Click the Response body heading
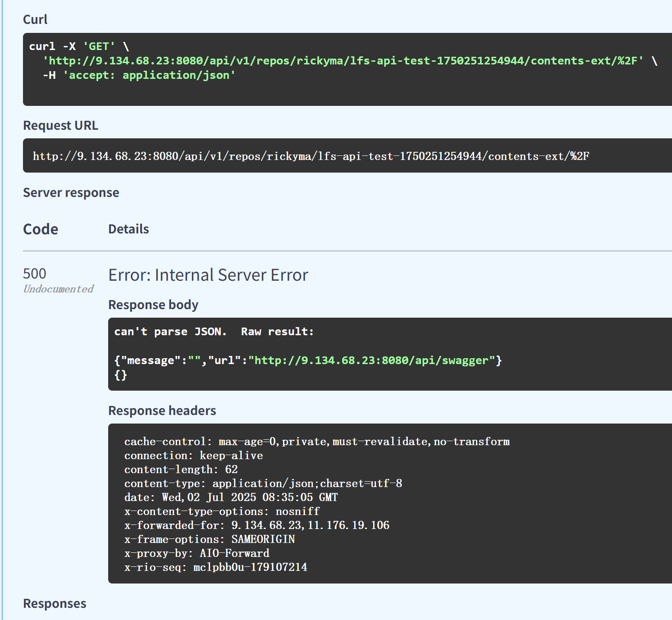 tap(153, 305)
